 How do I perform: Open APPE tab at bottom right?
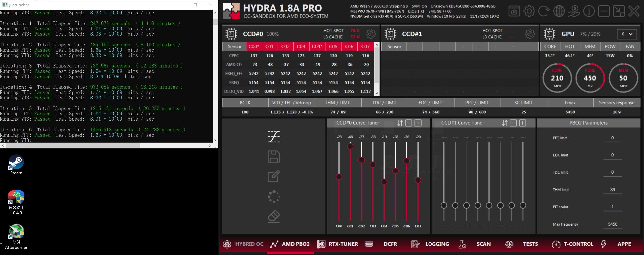tap(616, 244)
